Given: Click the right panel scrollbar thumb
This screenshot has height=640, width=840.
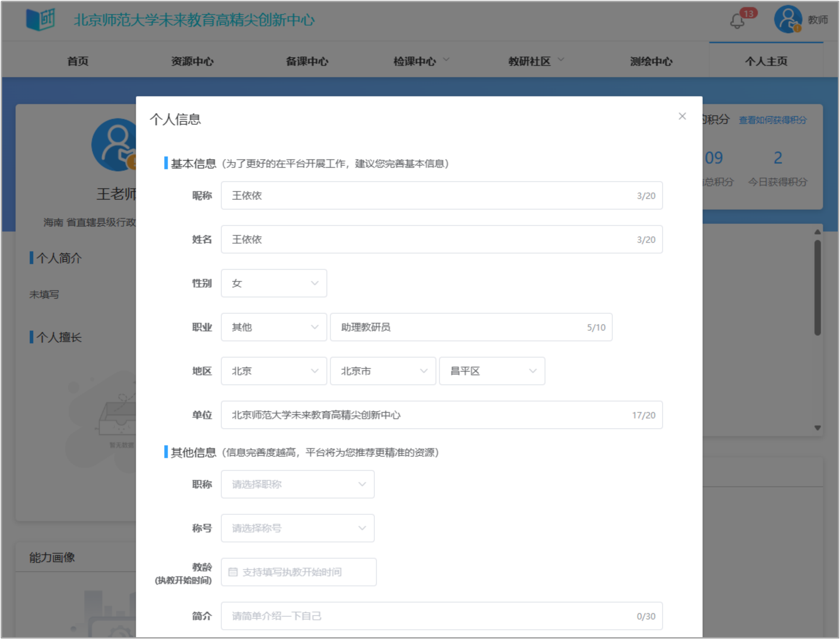Looking at the screenshot, I should pyautogui.click(x=817, y=288).
